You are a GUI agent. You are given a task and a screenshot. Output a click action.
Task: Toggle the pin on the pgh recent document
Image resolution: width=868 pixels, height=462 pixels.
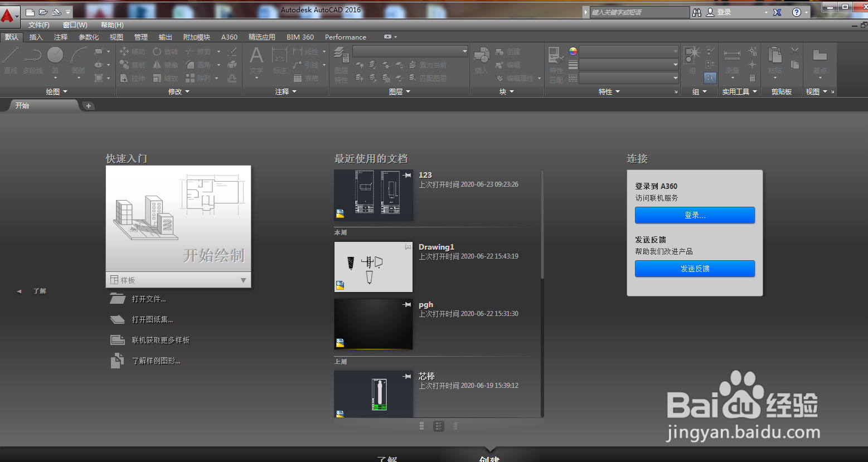[407, 304]
